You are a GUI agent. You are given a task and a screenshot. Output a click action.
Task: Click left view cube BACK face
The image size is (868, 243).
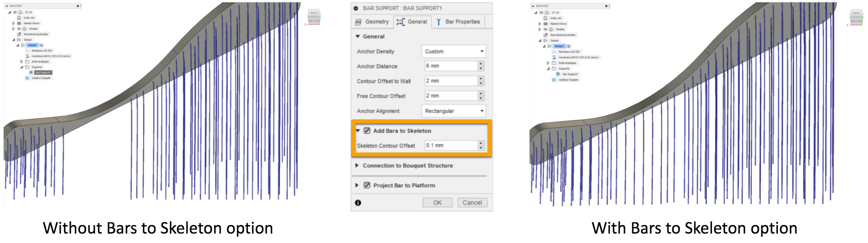[x=314, y=13]
